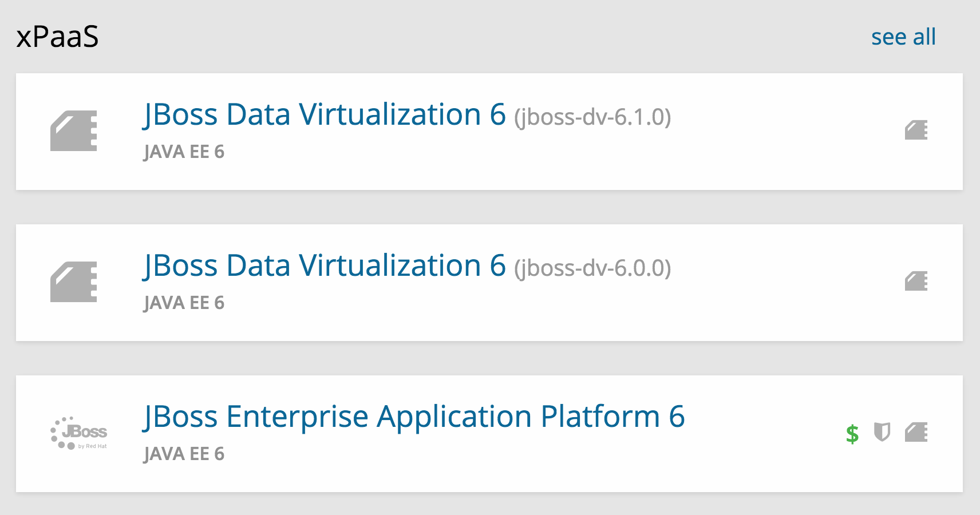Click the shield security icon
Screen dimensions: 980x515
[x=882, y=433]
